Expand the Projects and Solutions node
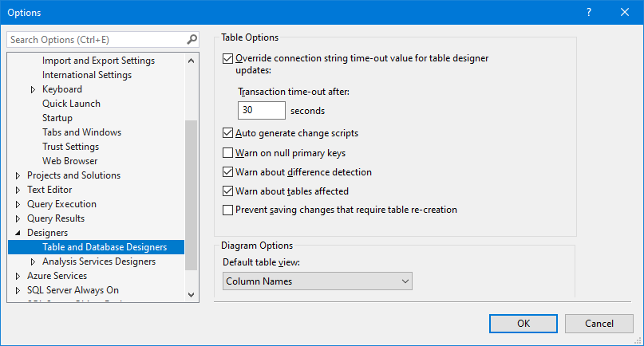 click(x=18, y=175)
